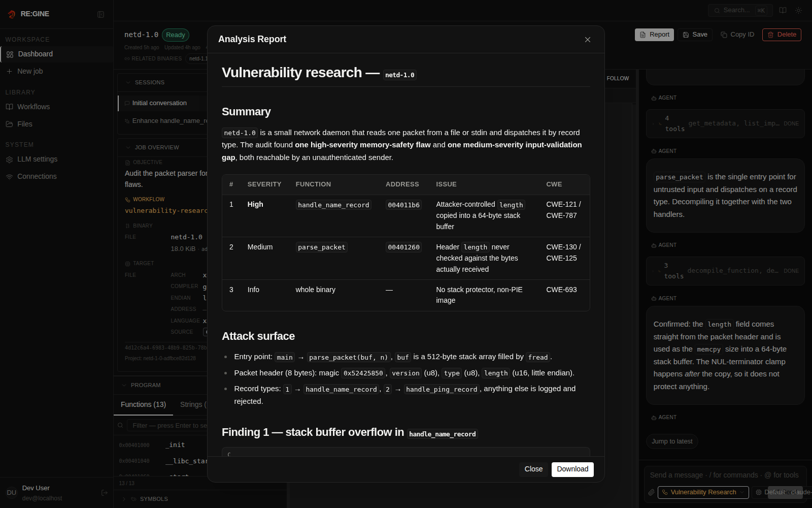Click the logout icon beside Dev User

tap(105, 492)
